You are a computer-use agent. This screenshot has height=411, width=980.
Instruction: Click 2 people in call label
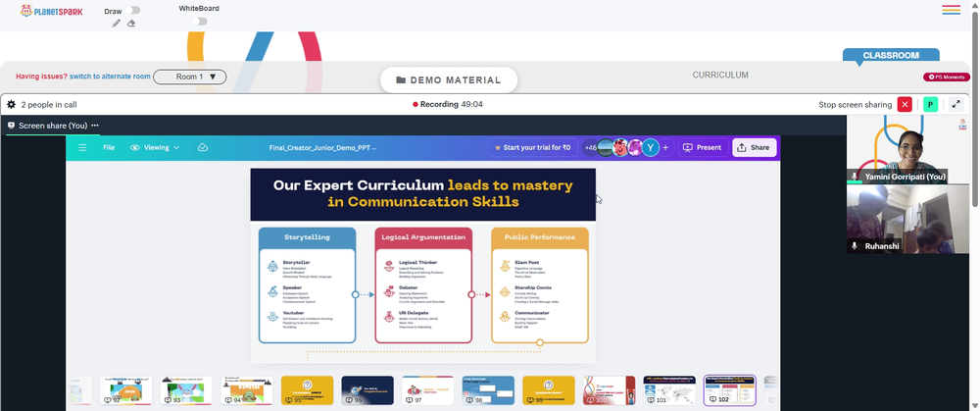click(49, 105)
